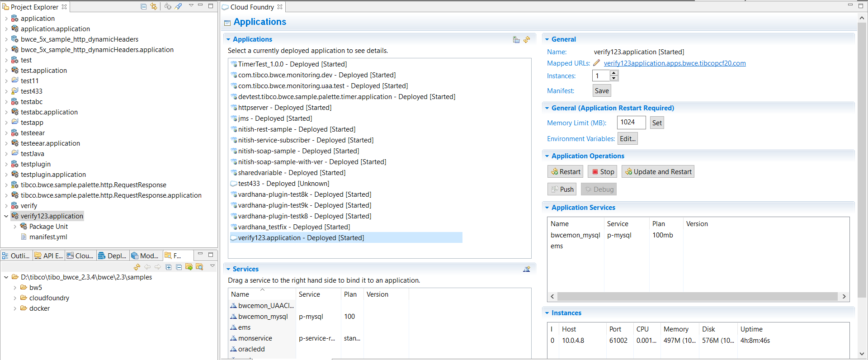Screen dimensions: 868x360
Task: Click the test433 cloud icon in Applications list
Action: (x=234, y=184)
